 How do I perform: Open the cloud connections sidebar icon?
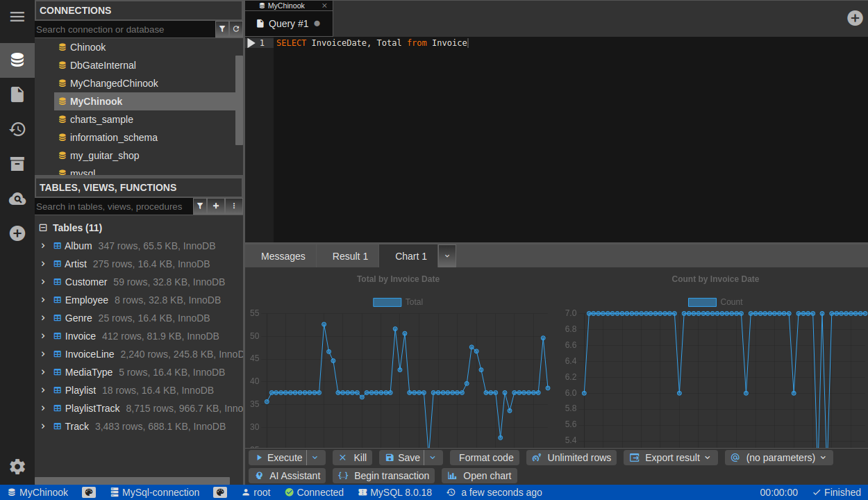point(17,199)
